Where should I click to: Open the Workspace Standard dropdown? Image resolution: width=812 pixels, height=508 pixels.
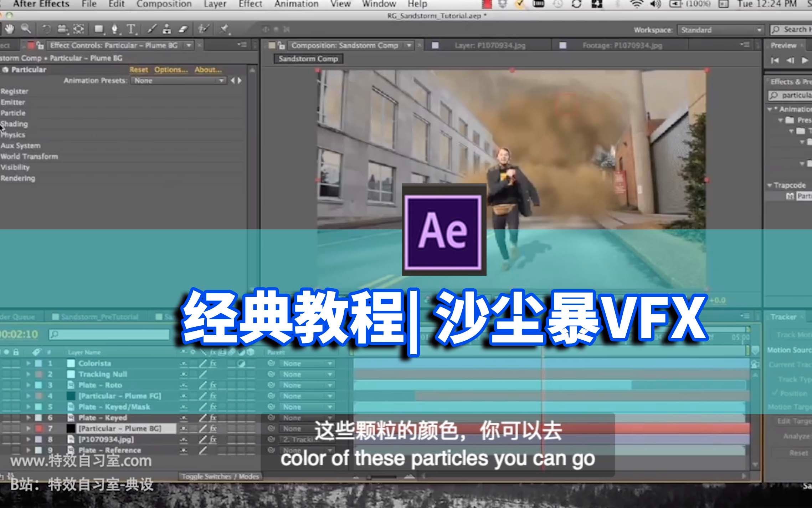point(720,30)
